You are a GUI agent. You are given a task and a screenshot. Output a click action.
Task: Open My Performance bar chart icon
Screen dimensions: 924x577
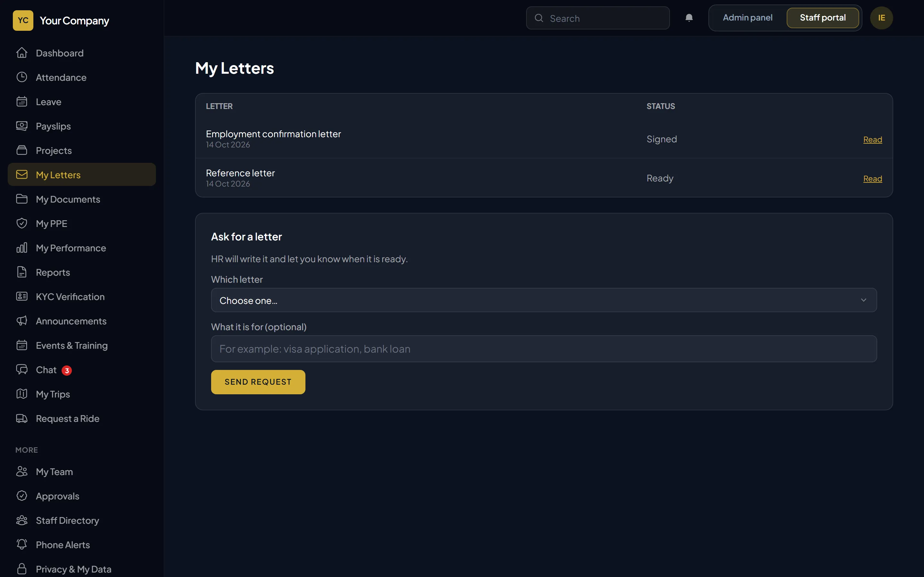(22, 248)
